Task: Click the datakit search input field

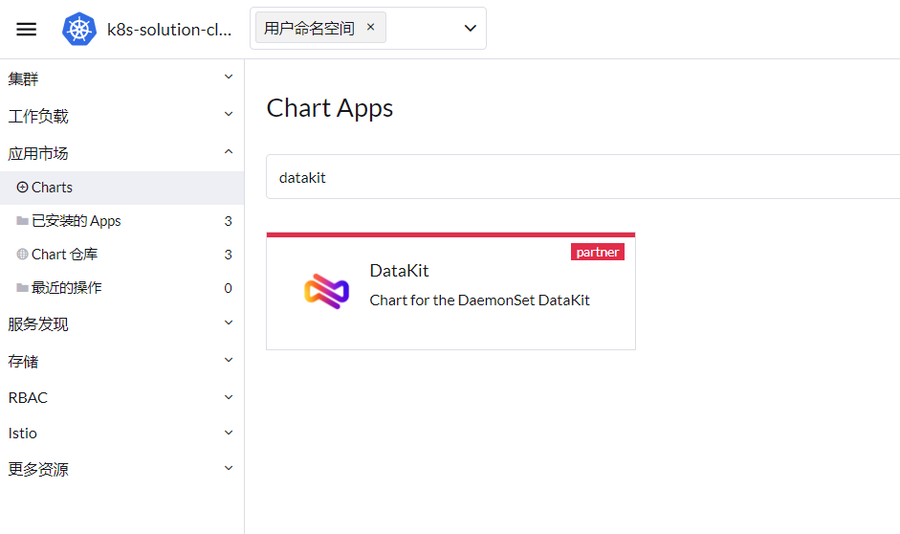Action: [583, 177]
